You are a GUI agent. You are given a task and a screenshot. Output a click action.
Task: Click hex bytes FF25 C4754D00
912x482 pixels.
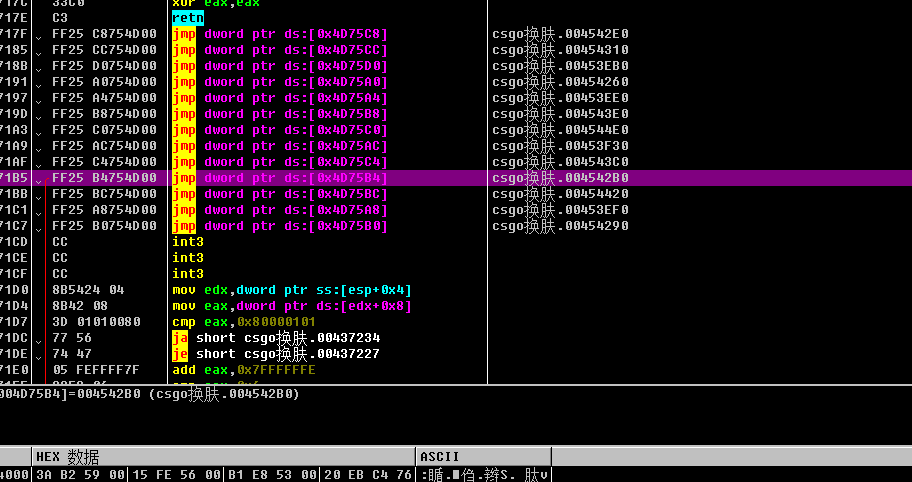104,162
